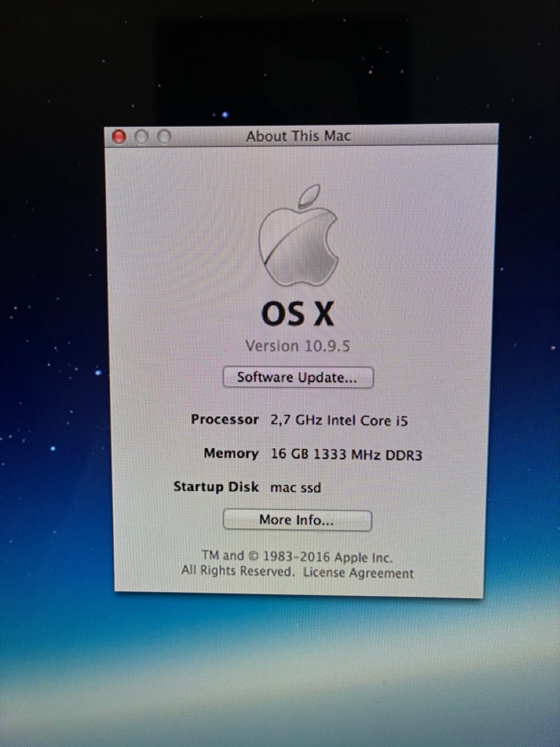This screenshot has width=560, height=747.
Task: Click the mac ssd startup disk name
Action: point(295,487)
